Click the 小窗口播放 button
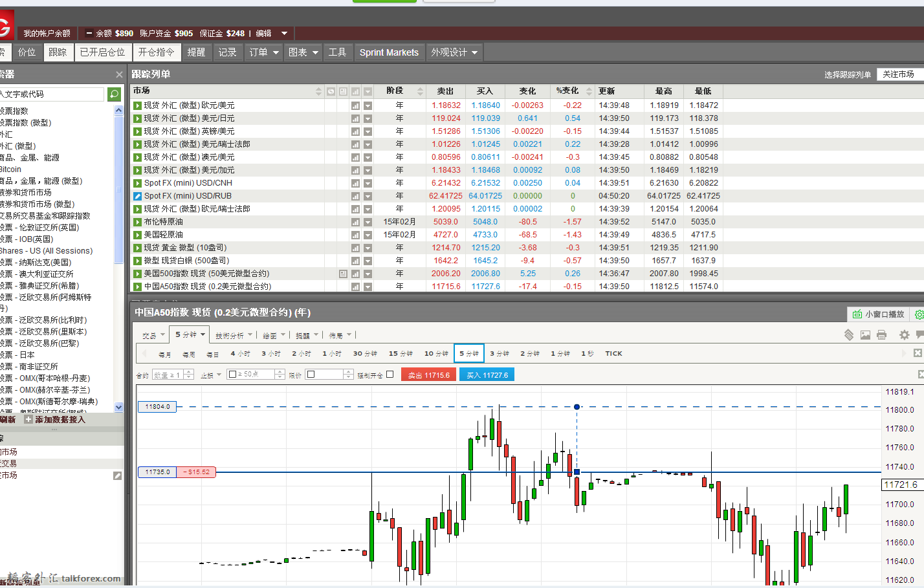Screen dimensions: 924x588 click(x=878, y=314)
